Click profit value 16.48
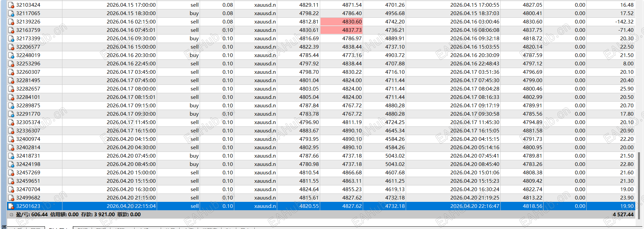This screenshot has height=229, width=644. [x=627, y=5]
